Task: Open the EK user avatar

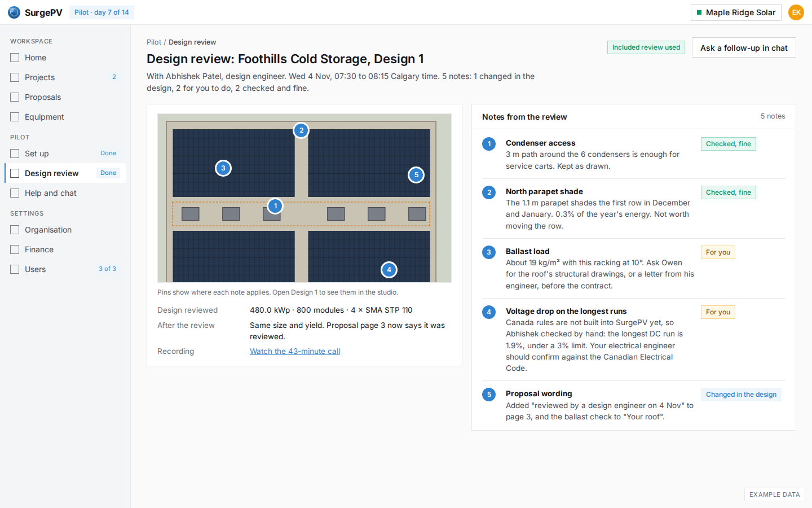Action: point(796,12)
